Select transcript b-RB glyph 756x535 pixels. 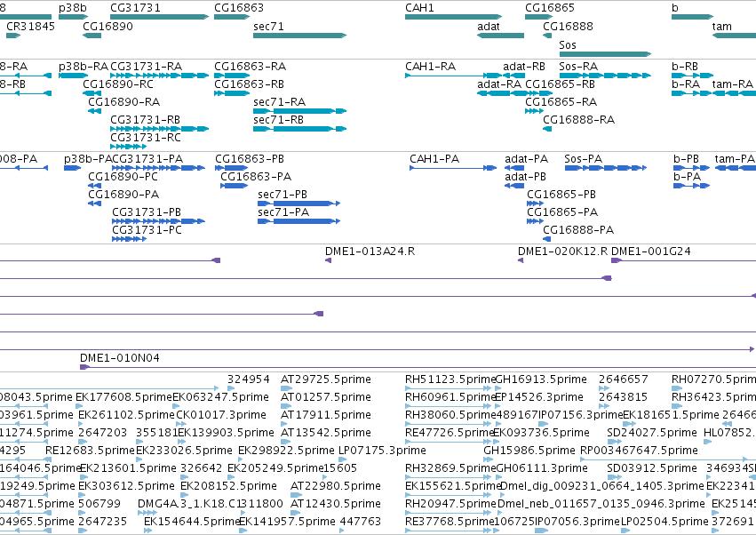(692, 76)
